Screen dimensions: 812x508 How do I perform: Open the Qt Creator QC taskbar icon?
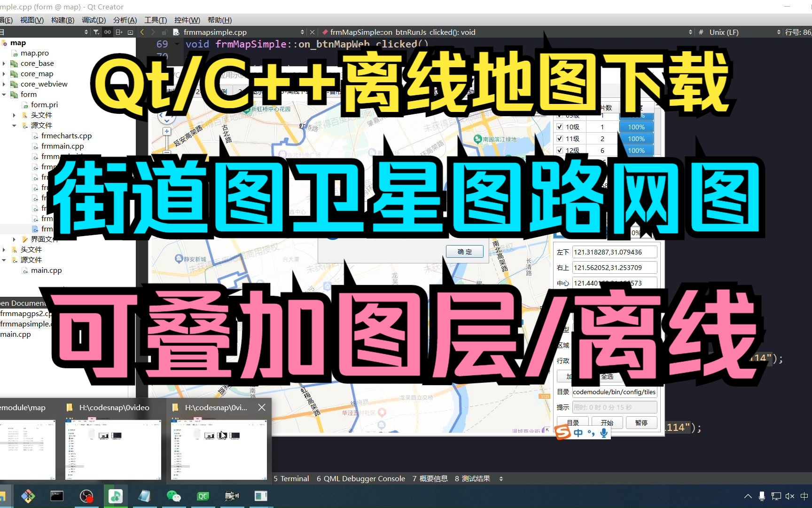click(x=203, y=496)
